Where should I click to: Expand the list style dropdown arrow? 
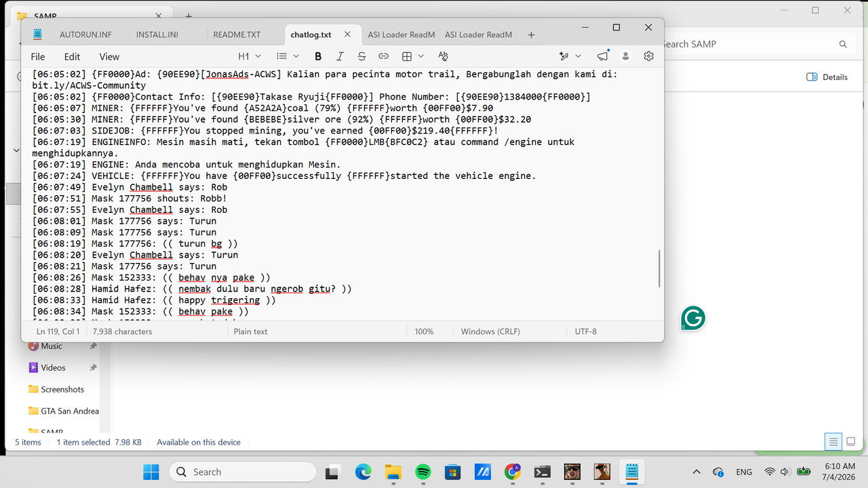click(296, 56)
